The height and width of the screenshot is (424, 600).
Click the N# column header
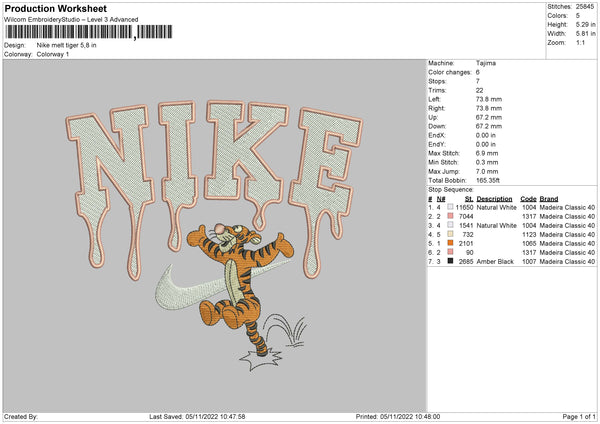tap(441, 199)
